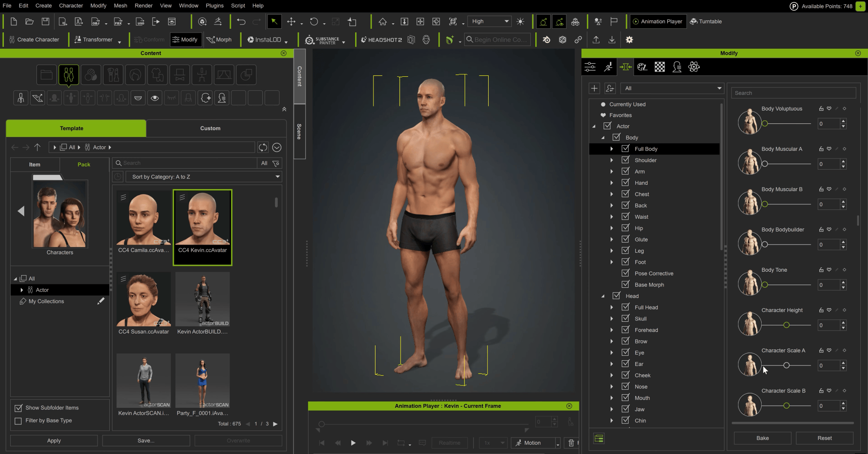
Task: Click the animation timeline playhead slider
Action: [x=322, y=424]
